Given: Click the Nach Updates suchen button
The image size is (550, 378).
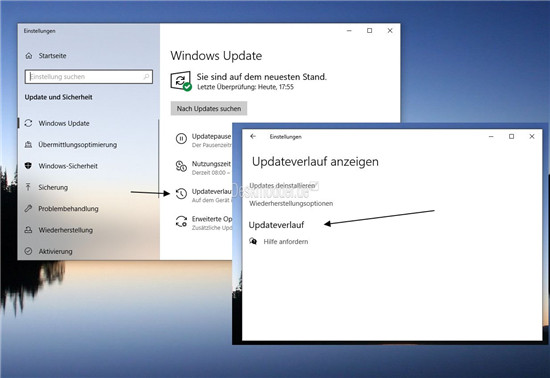Looking at the screenshot, I should click(x=209, y=109).
